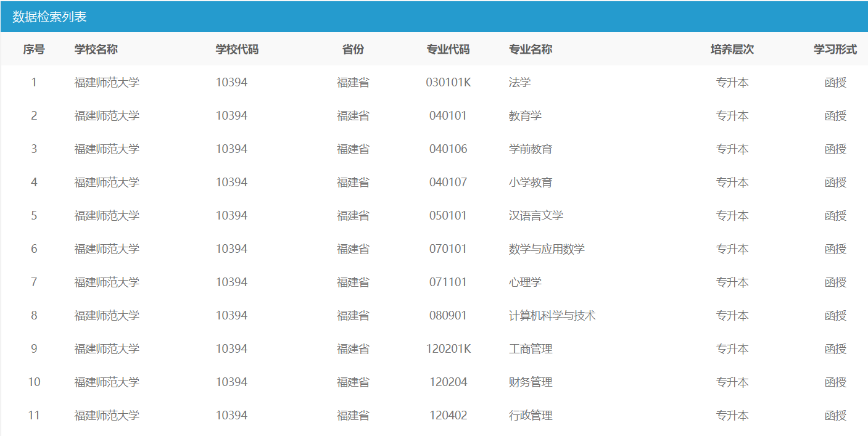
Task: Click 专升本 in the 行政管理 row
Action: click(x=732, y=416)
